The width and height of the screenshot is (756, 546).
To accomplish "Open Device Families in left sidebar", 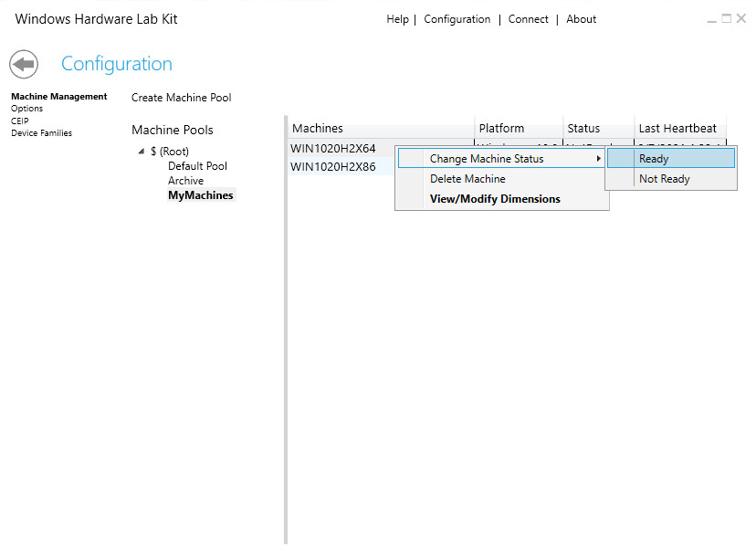I will pos(41,132).
